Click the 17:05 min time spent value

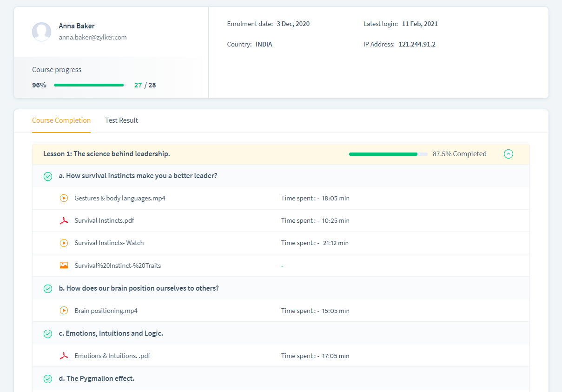click(x=336, y=356)
